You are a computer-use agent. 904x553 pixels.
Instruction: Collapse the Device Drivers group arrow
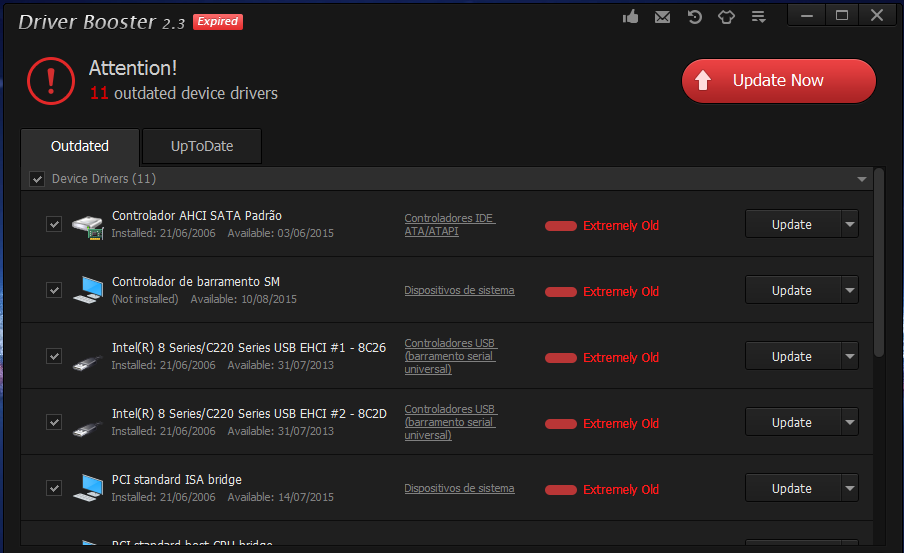pos(861,179)
